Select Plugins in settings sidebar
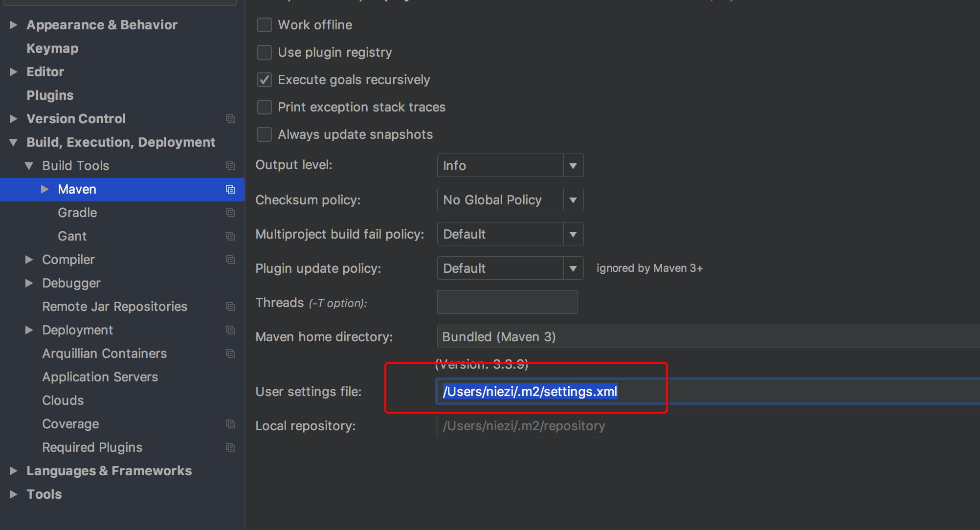Viewport: 980px width, 530px height. [50, 95]
